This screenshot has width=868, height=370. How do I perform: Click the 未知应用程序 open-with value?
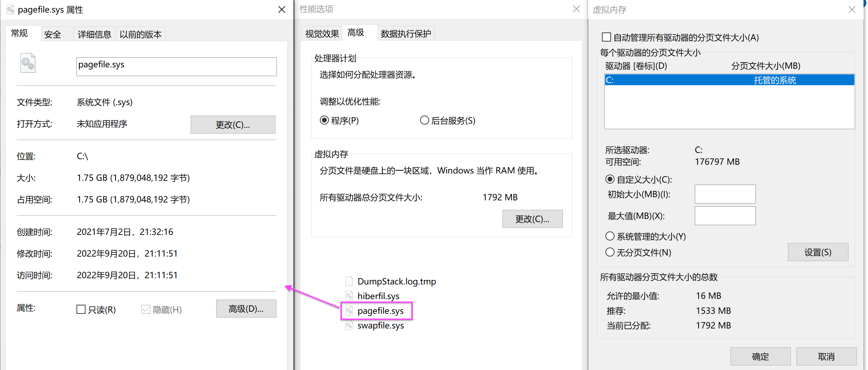point(102,124)
